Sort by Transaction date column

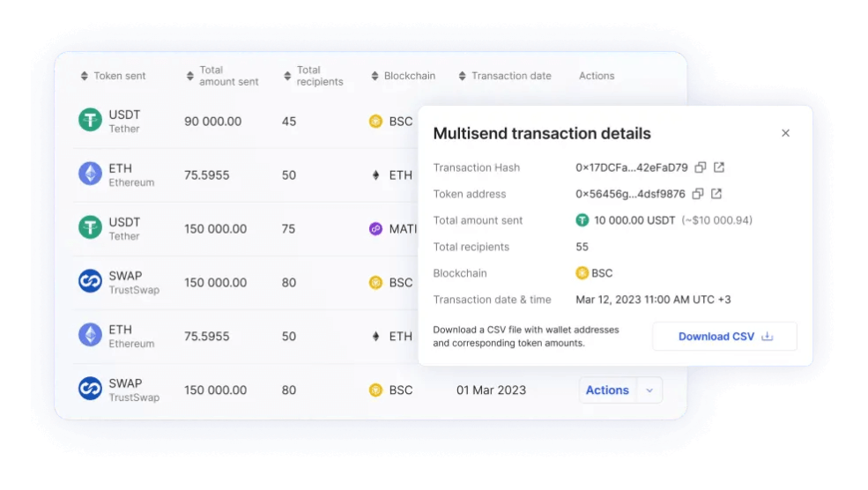pyautogui.click(x=463, y=76)
